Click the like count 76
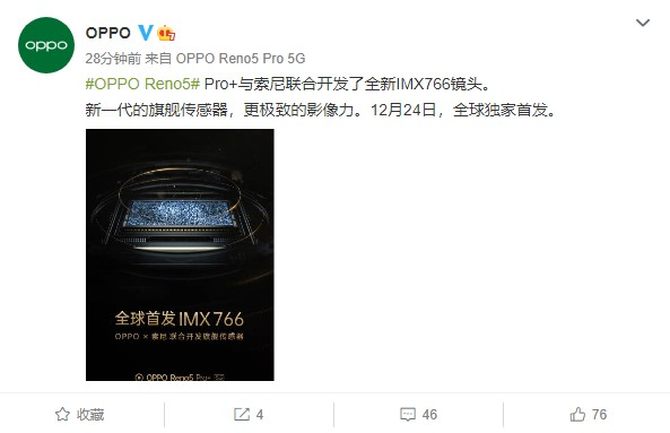 click(x=599, y=414)
